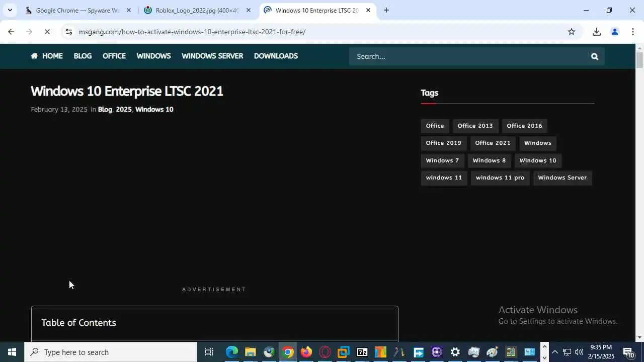Launch Firefox from the taskbar

tap(306, 352)
